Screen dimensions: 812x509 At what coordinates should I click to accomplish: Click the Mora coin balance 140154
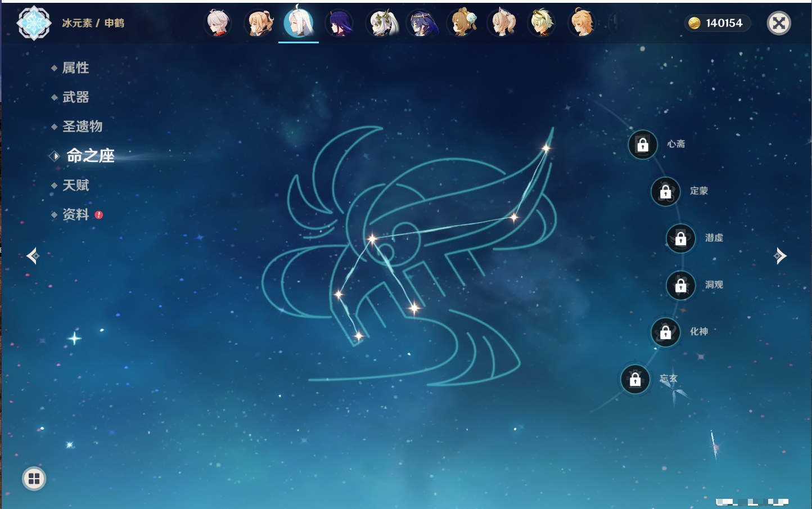tap(717, 23)
